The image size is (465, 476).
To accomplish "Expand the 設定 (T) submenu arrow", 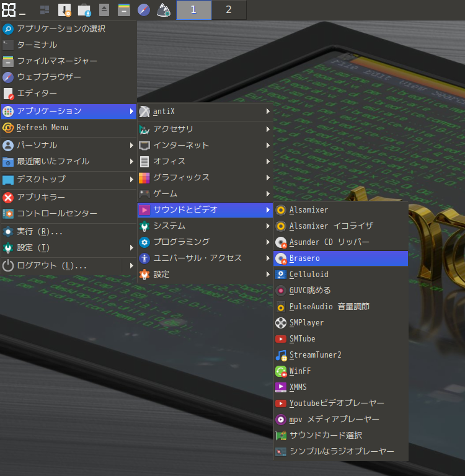I will [x=131, y=248].
